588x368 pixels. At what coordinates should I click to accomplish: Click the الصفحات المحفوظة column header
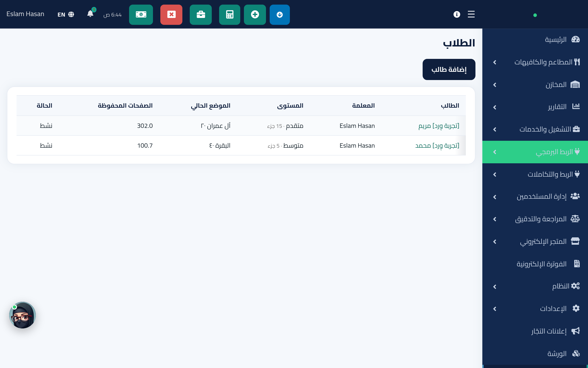[x=125, y=106]
